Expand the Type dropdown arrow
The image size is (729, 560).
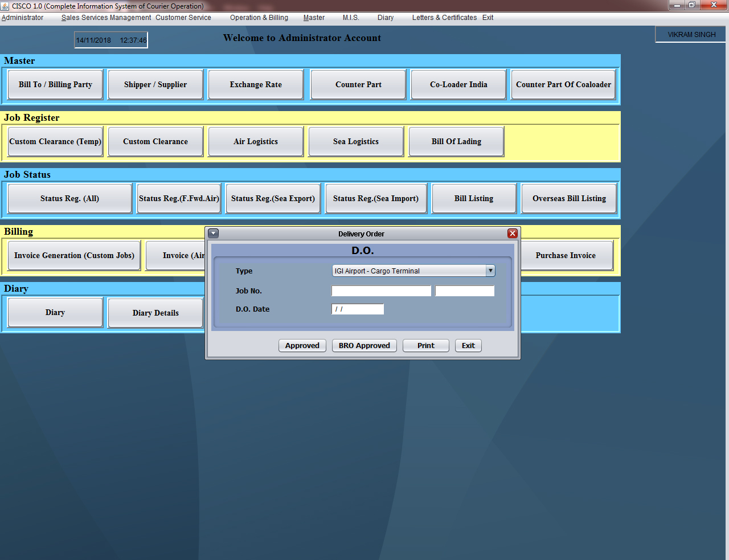[490, 271]
